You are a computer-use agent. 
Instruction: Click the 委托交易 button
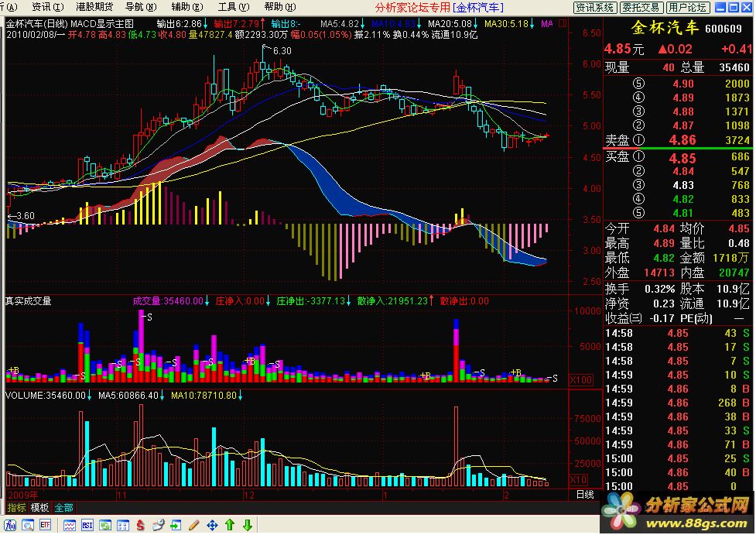[640, 7]
